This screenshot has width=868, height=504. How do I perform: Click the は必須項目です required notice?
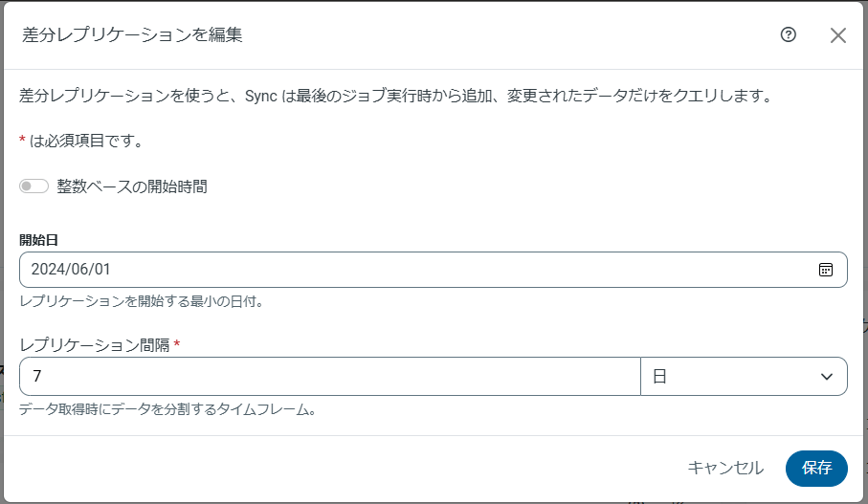pyautogui.click(x=86, y=142)
